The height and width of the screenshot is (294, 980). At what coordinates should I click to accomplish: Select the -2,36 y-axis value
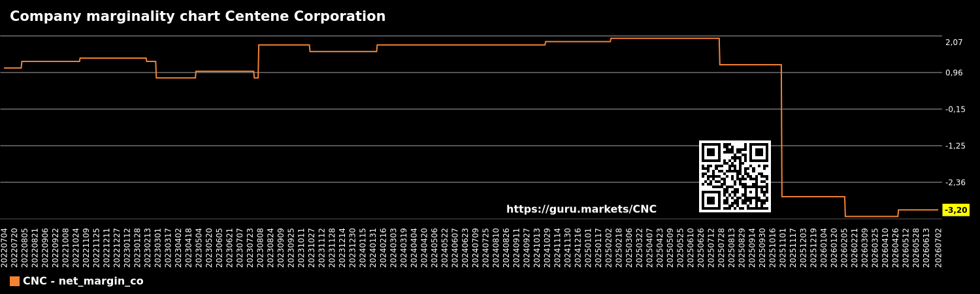point(955,182)
